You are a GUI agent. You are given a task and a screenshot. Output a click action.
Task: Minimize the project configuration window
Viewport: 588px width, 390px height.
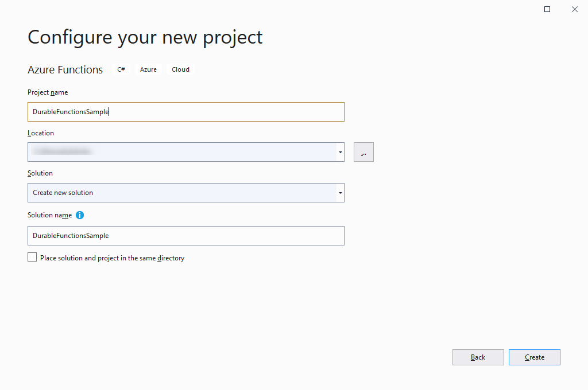point(547,9)
